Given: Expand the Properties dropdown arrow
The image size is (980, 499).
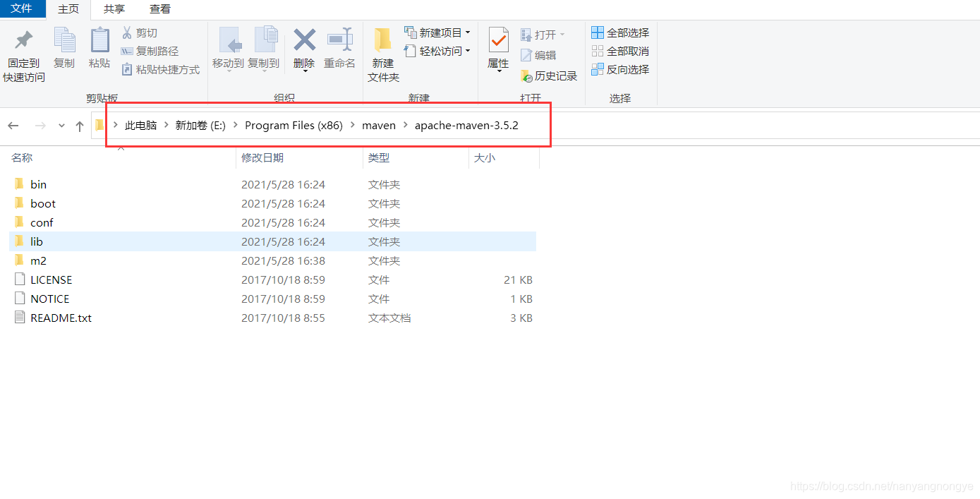Looking at the screenshot, I should click(498, 71).
